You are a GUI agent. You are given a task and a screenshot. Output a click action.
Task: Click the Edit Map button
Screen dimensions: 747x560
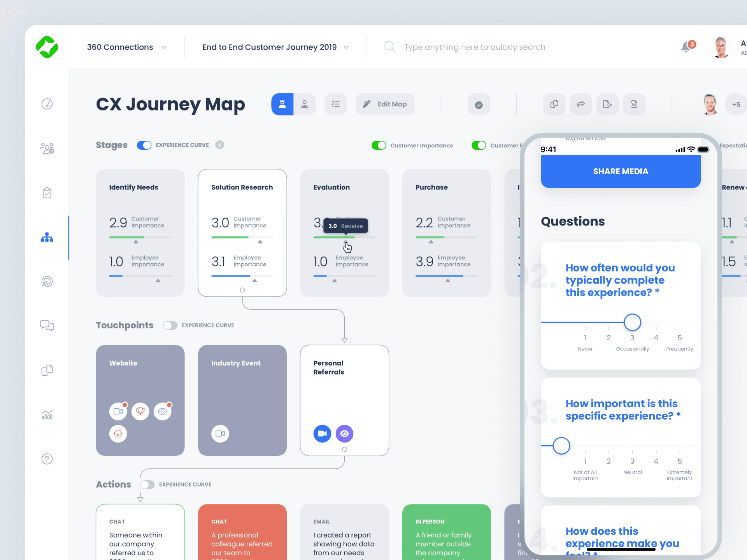pyautogui.click(x=385, y=103)
